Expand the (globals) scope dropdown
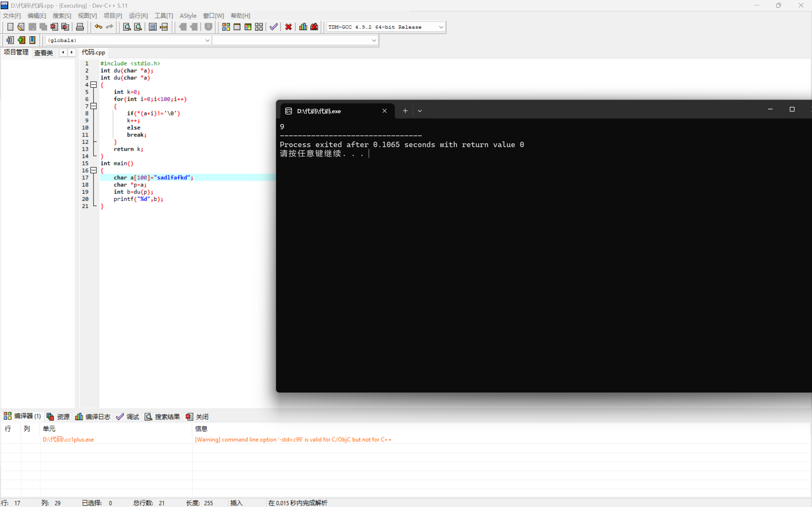Image resolution: width=812 pixels, height=507 pixels. point(207,41)
